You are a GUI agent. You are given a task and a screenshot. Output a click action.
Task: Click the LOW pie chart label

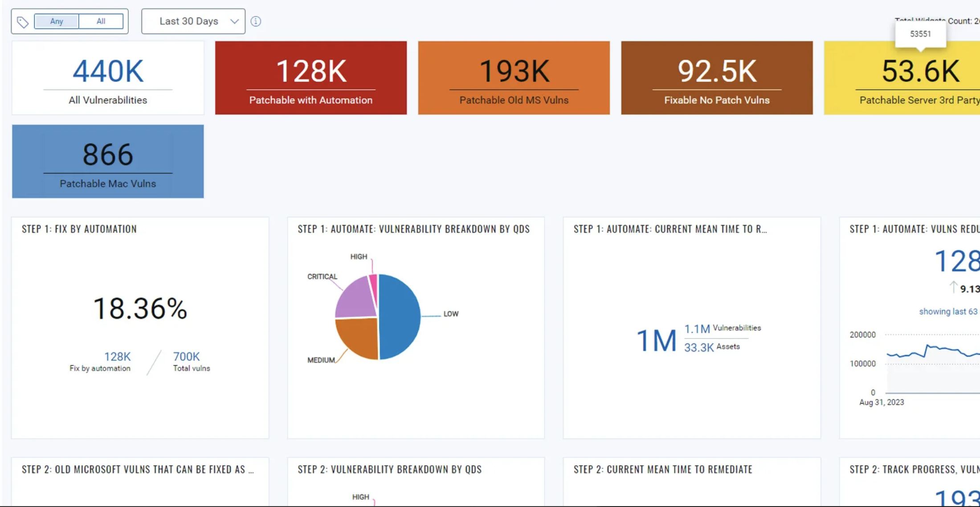(x=451, y=314)
